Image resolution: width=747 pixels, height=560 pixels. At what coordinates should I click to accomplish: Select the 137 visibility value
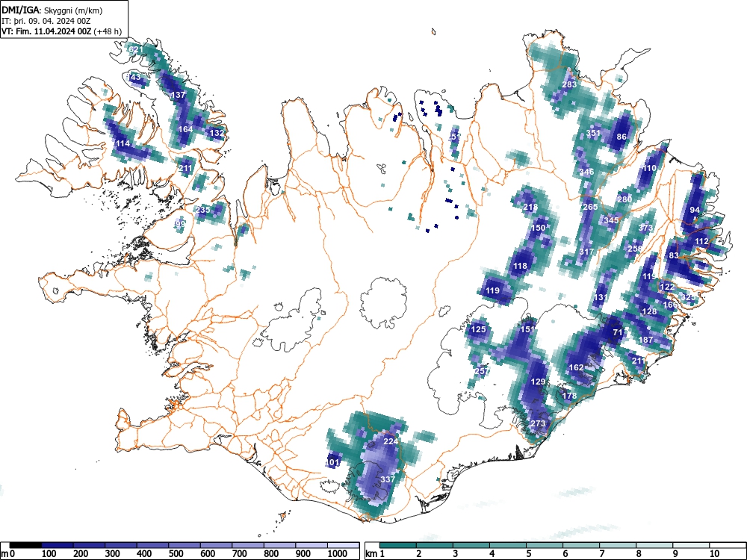coord(178,95)
